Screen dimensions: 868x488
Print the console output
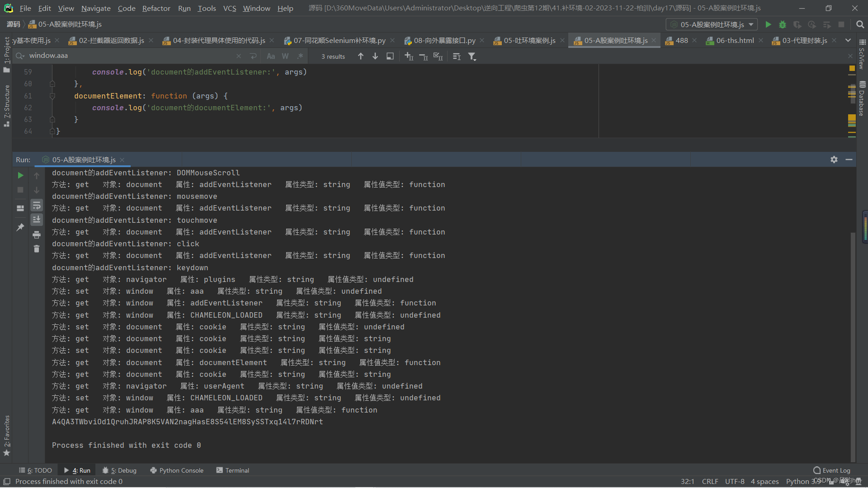pos(37,235)
